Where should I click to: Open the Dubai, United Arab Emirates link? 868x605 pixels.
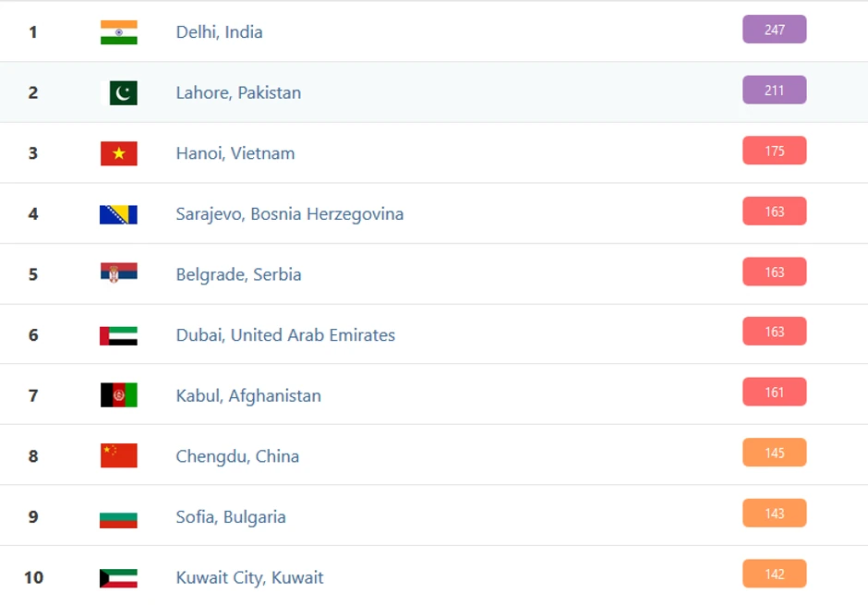coord(285,335)
